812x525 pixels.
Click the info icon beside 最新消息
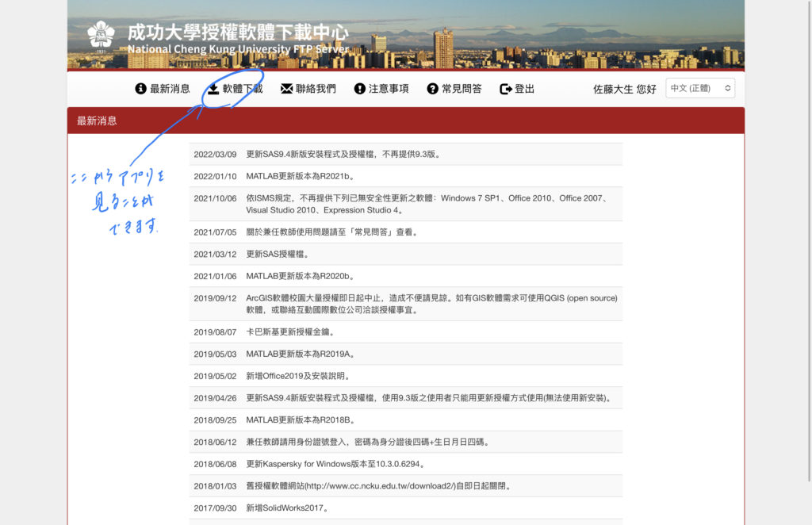(140, 89)
